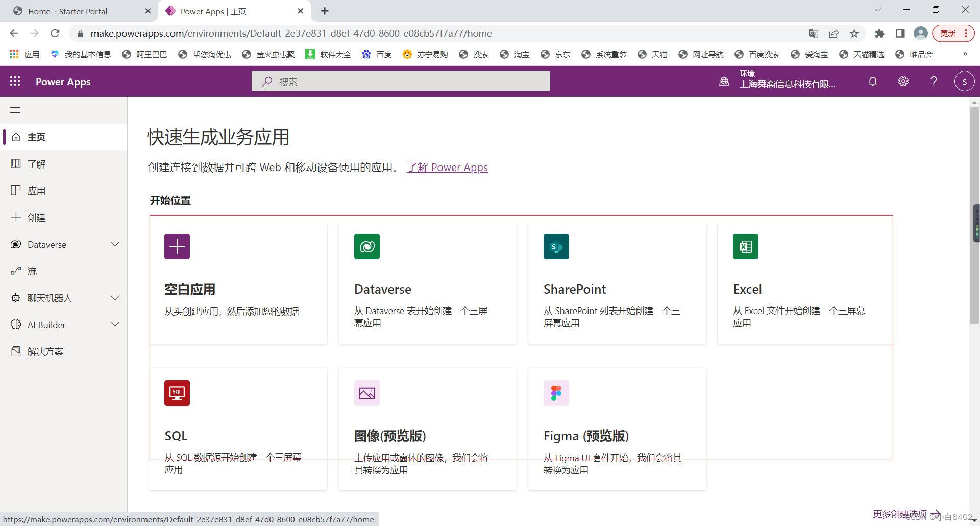Click the image preview card icon

(x=367, y=393)
